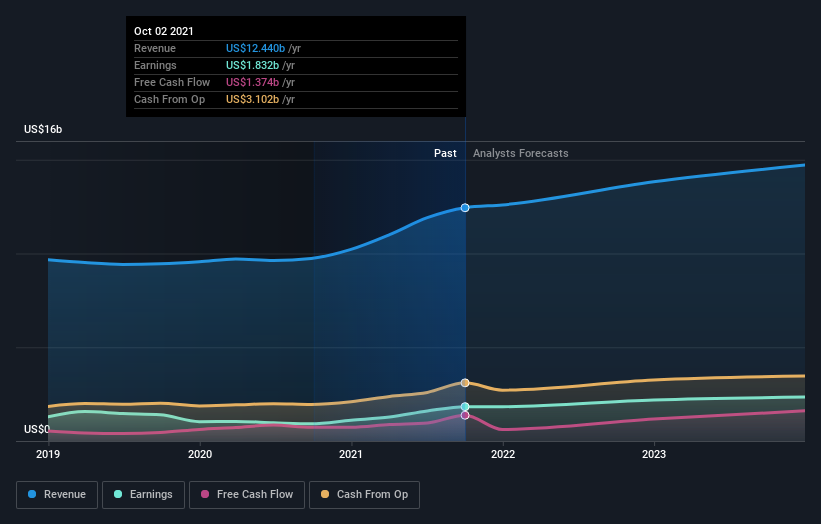The height and width of the screenshot is (524, 821).
Task: Toggle the Earnings legend button
Action: tap(143, 495)
